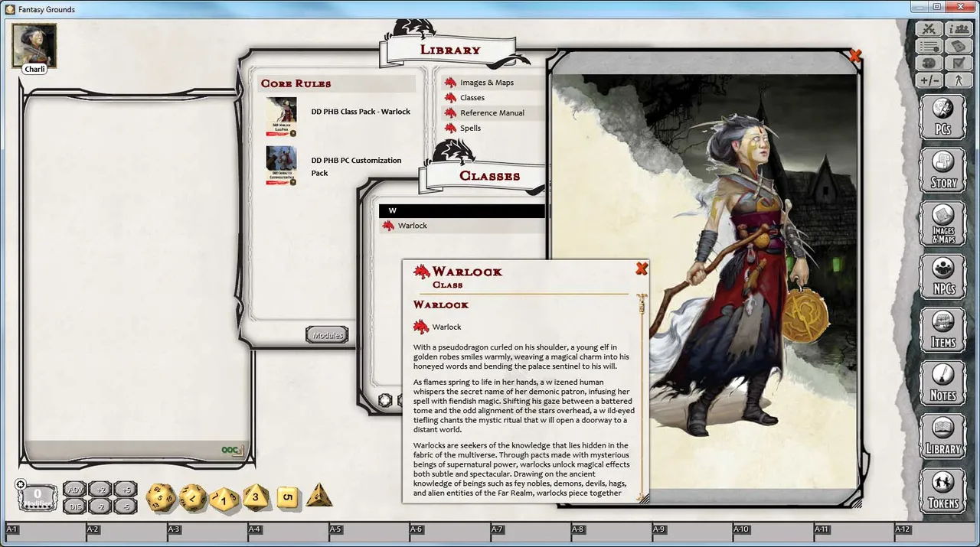Toggle the OOC chat mode indicator

[230, 451]
